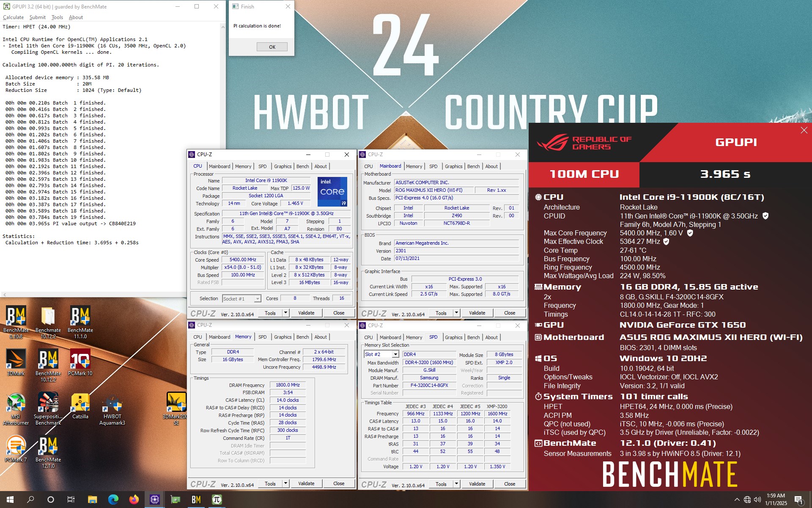Click Validate in the SPD CPU-Z window

pos(477,484)
